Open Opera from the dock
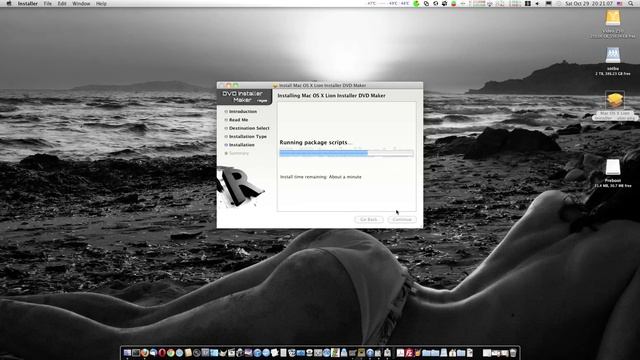The height and width of the screenshot is (360, 640). coord(162,353)
